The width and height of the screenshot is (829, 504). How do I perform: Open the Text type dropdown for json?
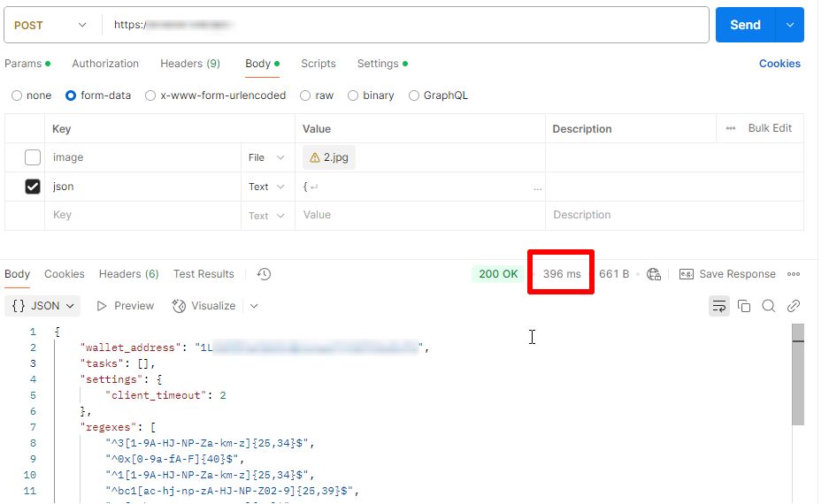[266, 187]
